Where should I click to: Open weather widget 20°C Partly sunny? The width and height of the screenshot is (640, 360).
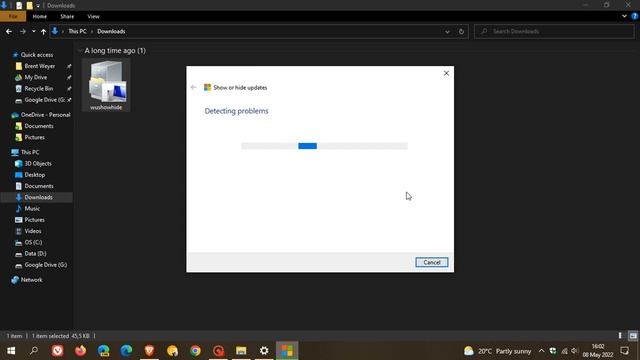tap(498, 351)
